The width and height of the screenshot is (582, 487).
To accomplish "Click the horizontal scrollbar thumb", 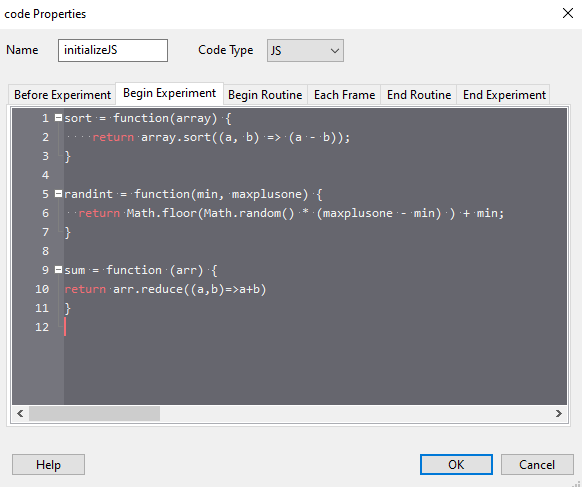I will 94,414.
